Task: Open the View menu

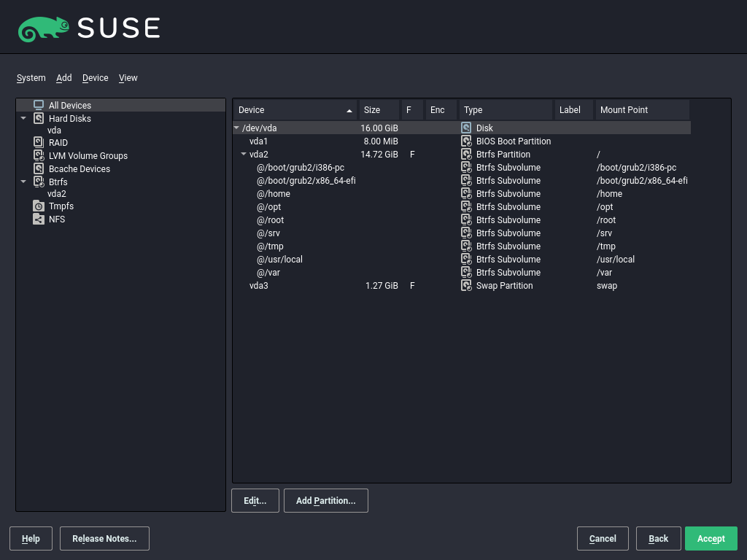Action: [128, 78]
